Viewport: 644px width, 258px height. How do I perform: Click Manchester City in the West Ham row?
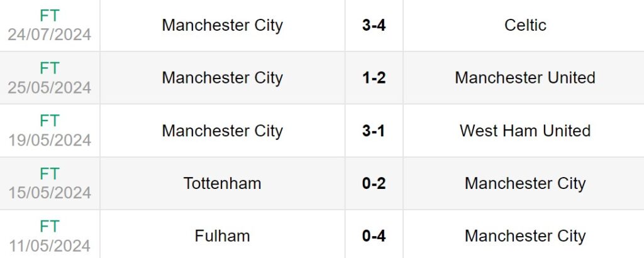222,131
